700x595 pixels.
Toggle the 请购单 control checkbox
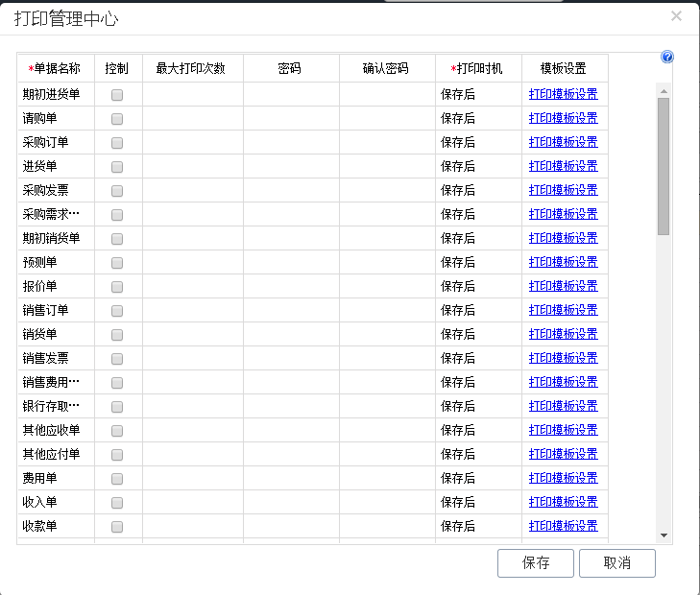click(117, 119)
